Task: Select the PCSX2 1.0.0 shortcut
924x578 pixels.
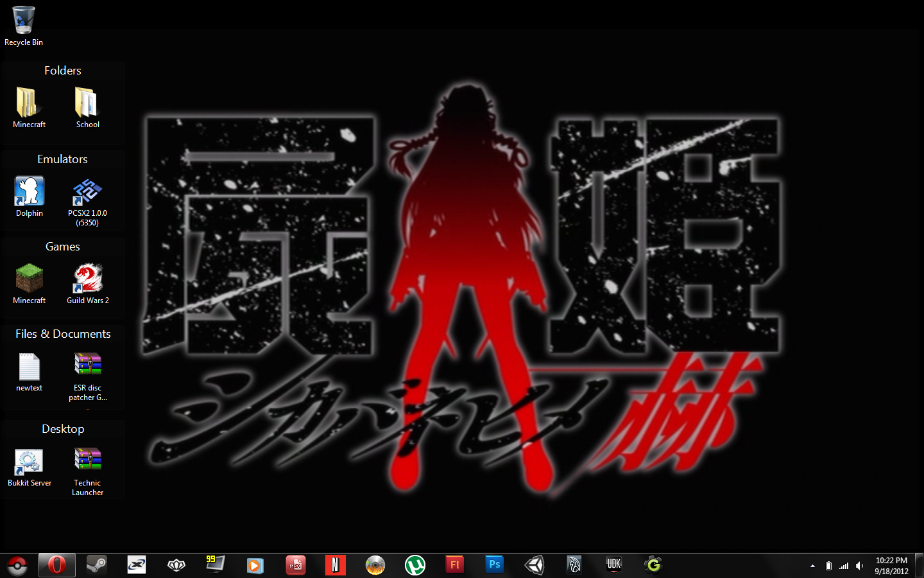Action: click(x=87, y=193)
